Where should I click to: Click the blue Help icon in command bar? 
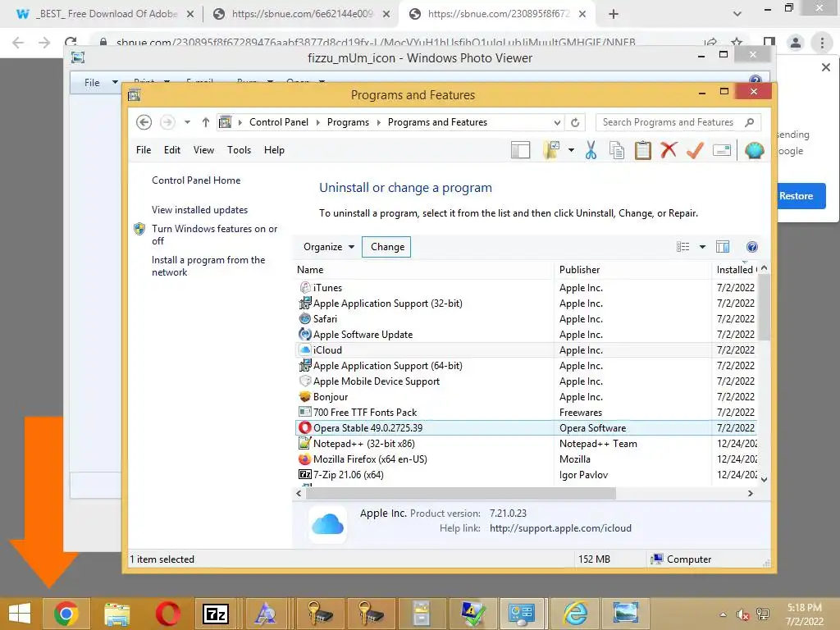(752, 247)
